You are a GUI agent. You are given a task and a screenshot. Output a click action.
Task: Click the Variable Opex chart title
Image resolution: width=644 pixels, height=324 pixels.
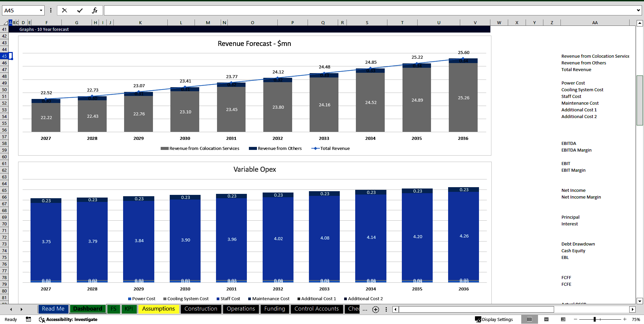click(255, 169)
